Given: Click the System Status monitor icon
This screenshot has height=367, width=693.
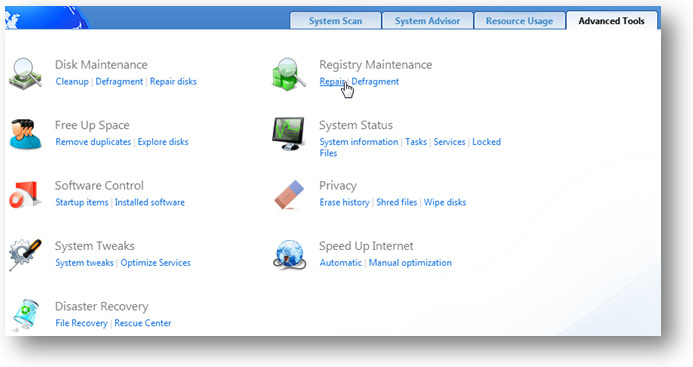Looking at the screenshot, I should [x=289, y=134].
